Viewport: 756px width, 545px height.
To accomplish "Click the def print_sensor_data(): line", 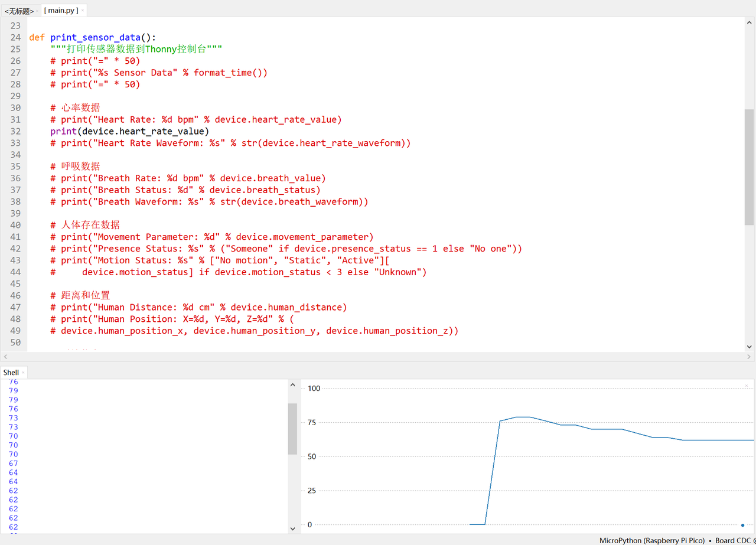I will (93, 37).
